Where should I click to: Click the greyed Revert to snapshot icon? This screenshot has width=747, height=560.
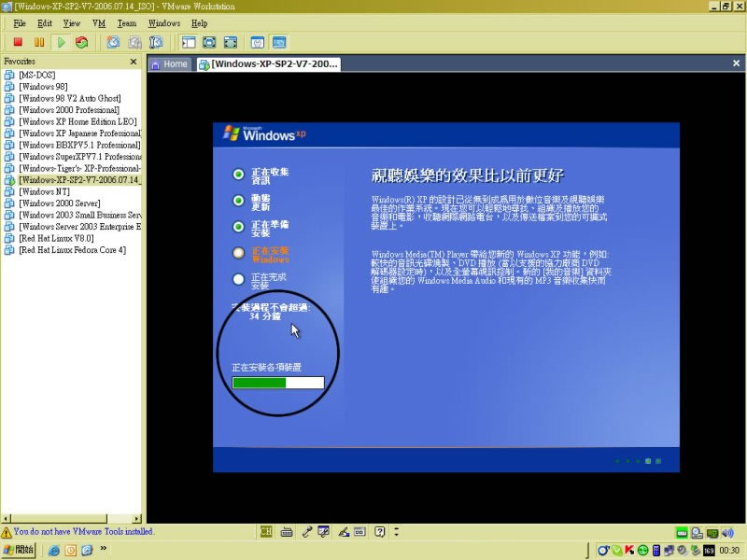click(134, 42)
